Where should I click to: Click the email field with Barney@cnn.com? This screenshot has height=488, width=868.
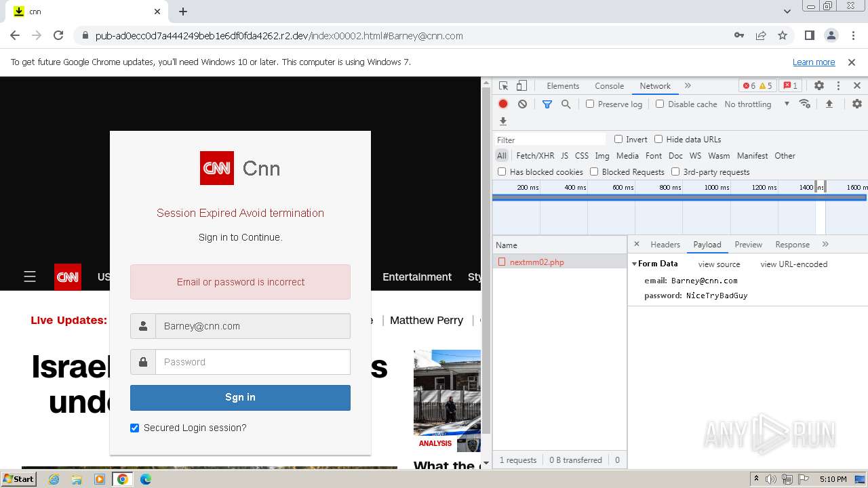(253, 326)
